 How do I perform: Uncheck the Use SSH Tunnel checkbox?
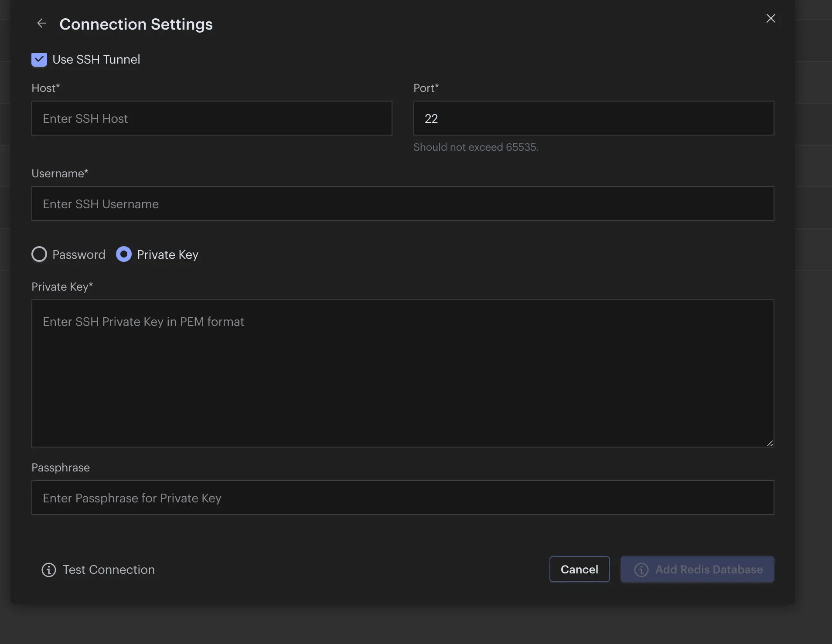[x=39, y=60]
